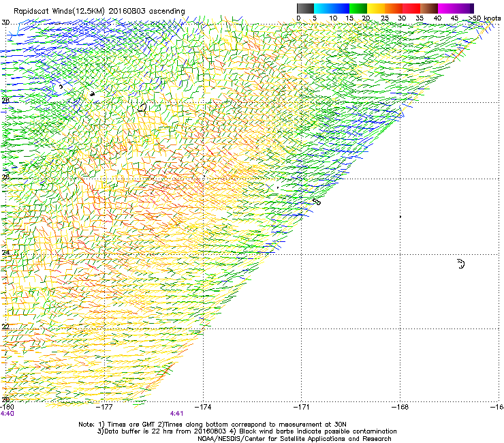Click the longitude label '-174' on bottom axis
Image resolution: width=504 pixels, height=443 pixels.
point(204,407)
